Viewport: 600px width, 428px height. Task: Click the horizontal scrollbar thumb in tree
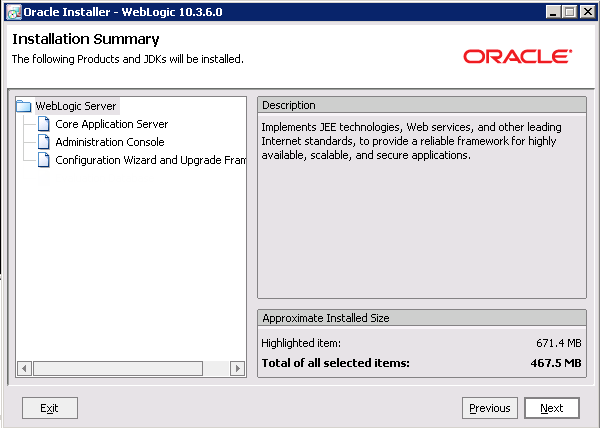click(x=118, y=369)
